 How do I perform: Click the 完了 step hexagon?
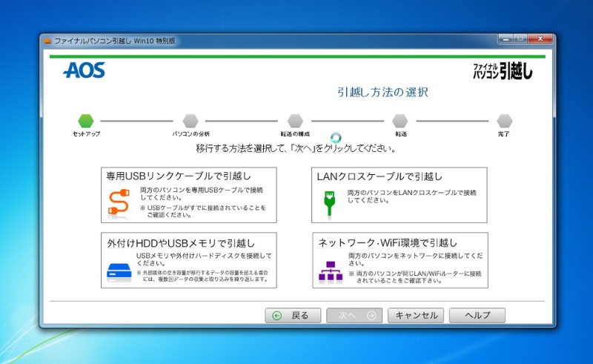(x=505, y=120)
